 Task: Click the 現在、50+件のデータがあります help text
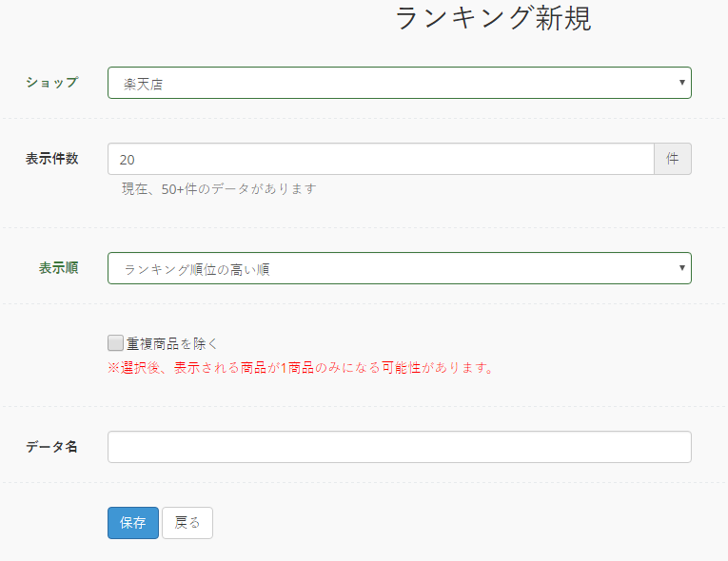[x=219, y=189]
